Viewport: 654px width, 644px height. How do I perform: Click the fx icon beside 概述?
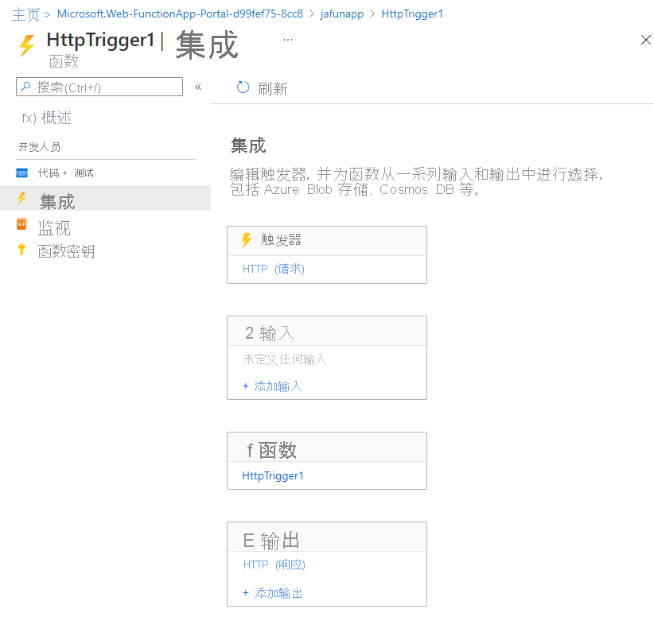[29, 118]
